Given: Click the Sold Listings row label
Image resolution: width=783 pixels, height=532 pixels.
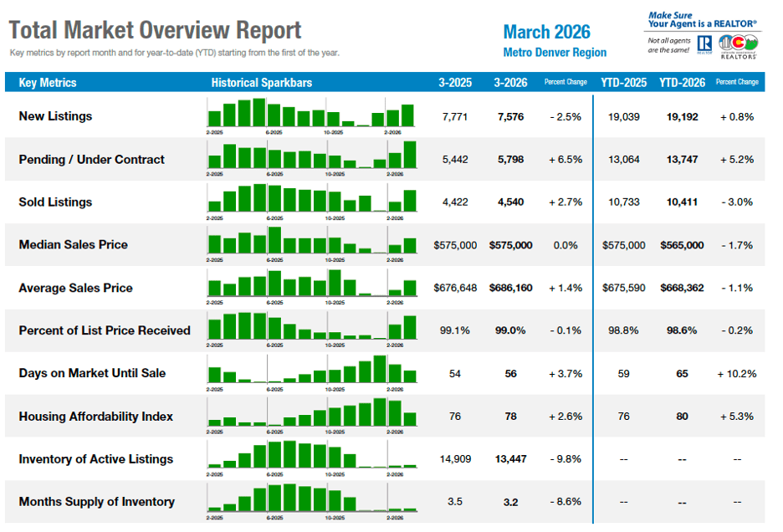Looking at the screenshot, I should pos(55,202).
